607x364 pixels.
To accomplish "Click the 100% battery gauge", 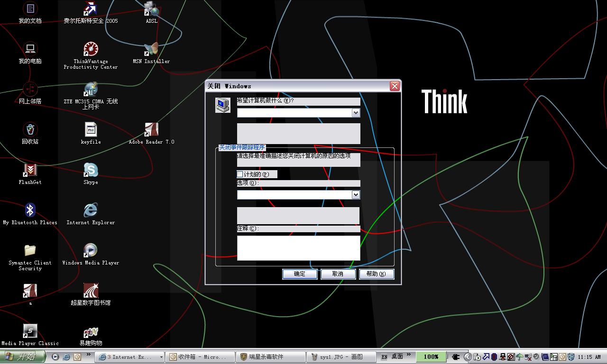I will point(431,357).
